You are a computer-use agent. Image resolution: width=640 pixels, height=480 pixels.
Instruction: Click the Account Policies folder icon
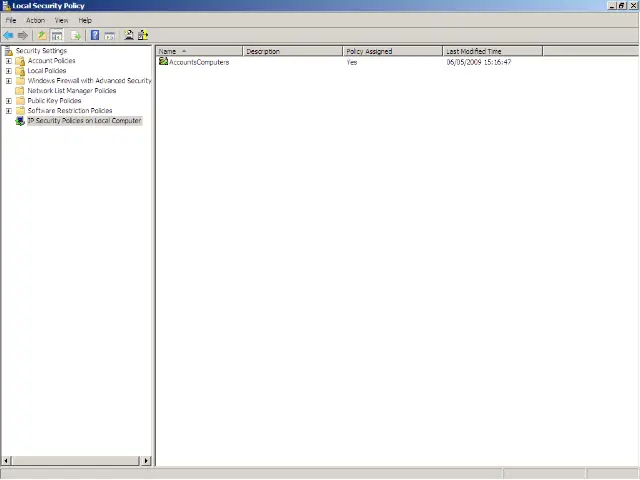[x=20, y=61]
